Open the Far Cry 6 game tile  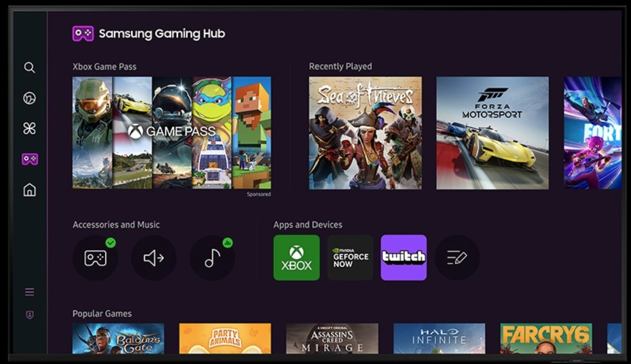coord(546,338)
